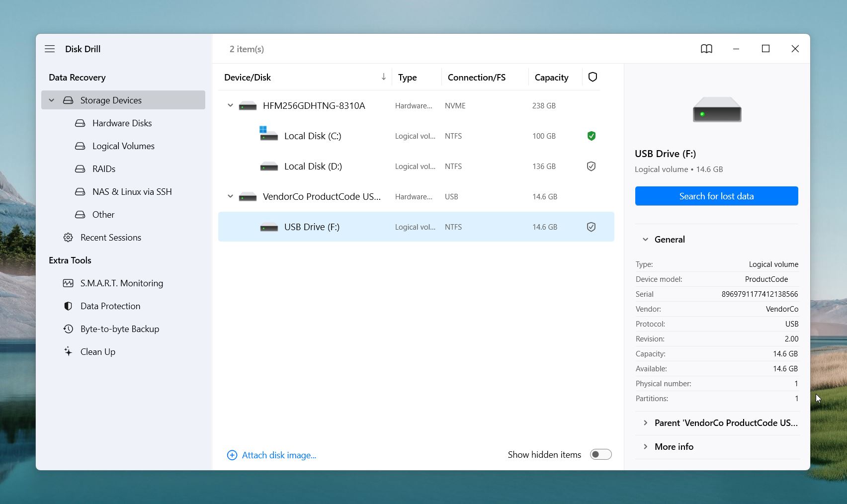847x504 pixels.
Task: Click the 238 GB capacity value
Action: click(544, 106)
